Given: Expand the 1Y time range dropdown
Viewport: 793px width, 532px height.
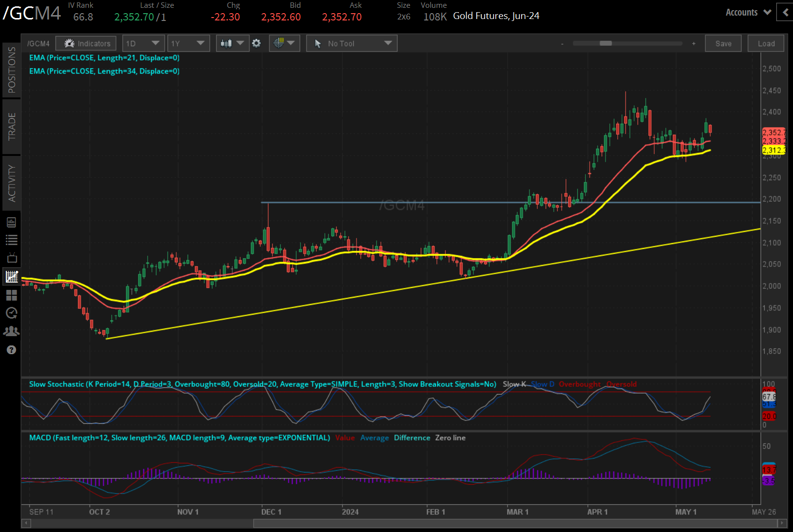Looking at the screenshot, I should click(188, 43).
